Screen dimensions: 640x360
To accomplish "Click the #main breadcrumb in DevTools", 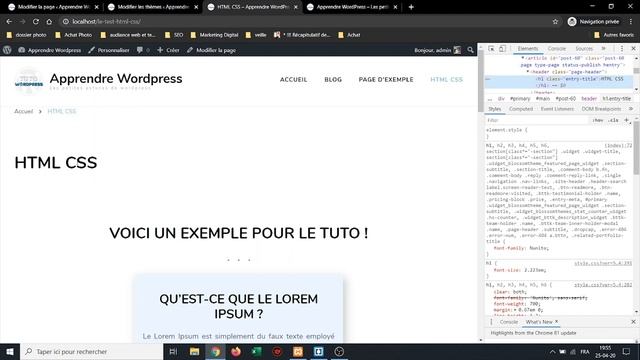I will (543, 99).
